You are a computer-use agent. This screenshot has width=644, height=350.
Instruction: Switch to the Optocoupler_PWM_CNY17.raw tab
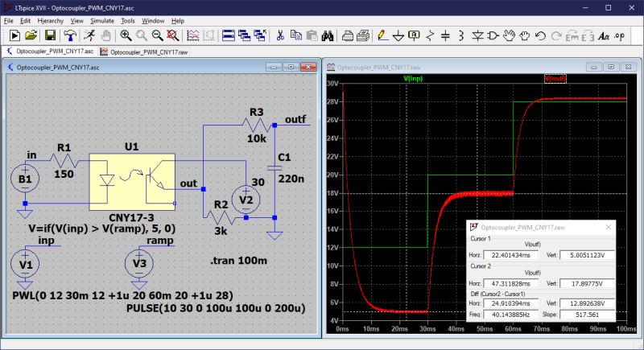(144, 52)
